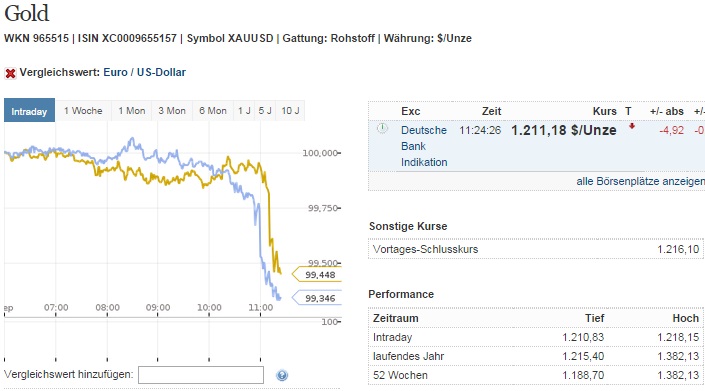
Task: Open the Euro / US-Dollar link
Action: pos(144,72)
